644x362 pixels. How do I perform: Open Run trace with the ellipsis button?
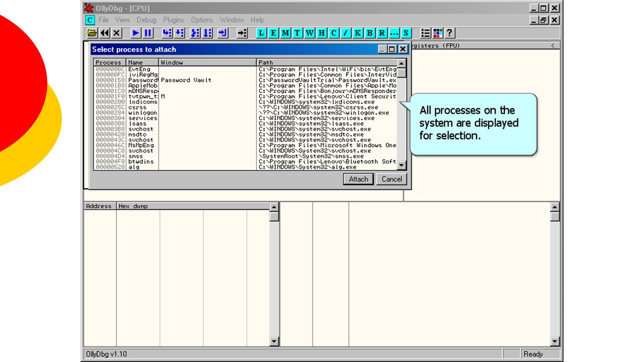click(394, 33)
